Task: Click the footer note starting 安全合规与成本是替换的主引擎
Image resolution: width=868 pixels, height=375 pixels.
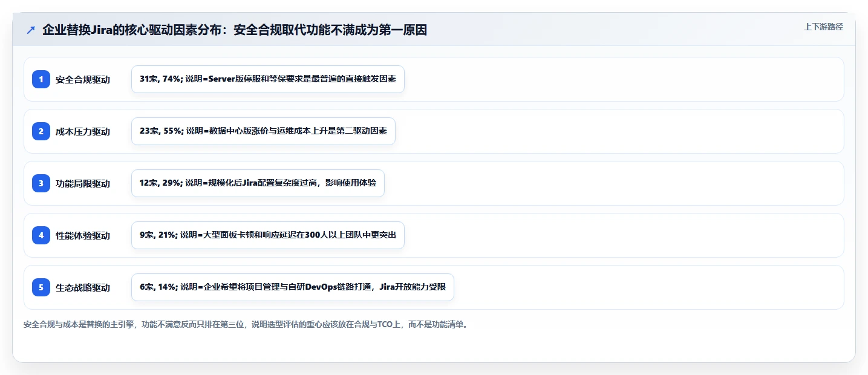Action: [246, 324]
